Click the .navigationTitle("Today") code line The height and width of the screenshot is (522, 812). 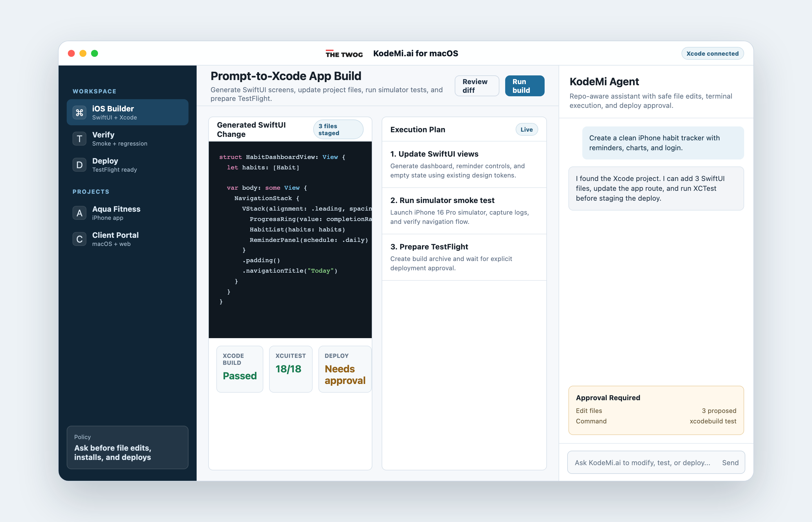[290, 271]
